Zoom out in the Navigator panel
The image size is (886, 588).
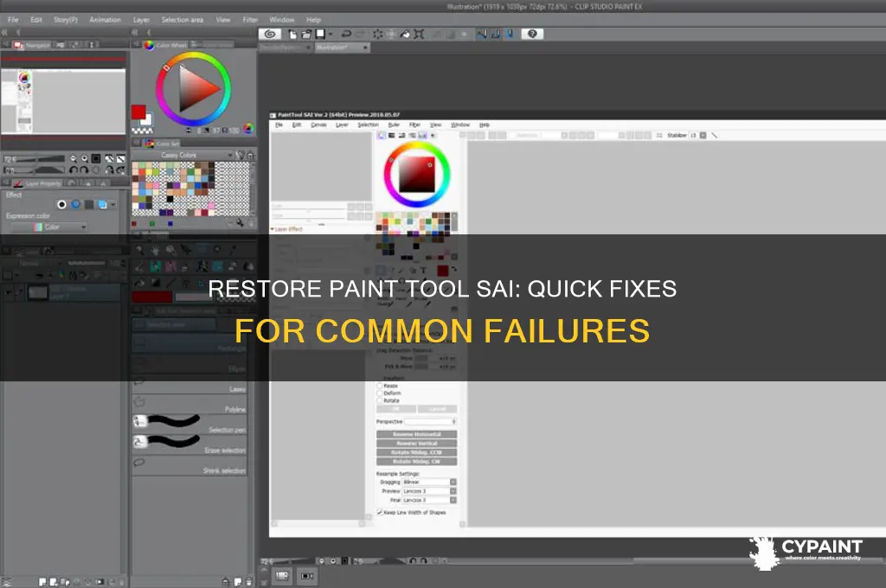point(74,159)
